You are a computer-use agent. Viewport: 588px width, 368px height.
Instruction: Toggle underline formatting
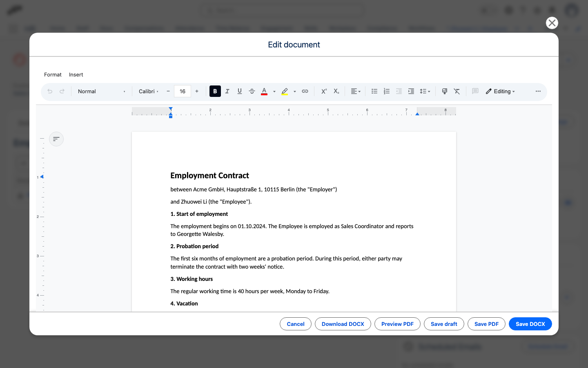[x=240, y=91]
